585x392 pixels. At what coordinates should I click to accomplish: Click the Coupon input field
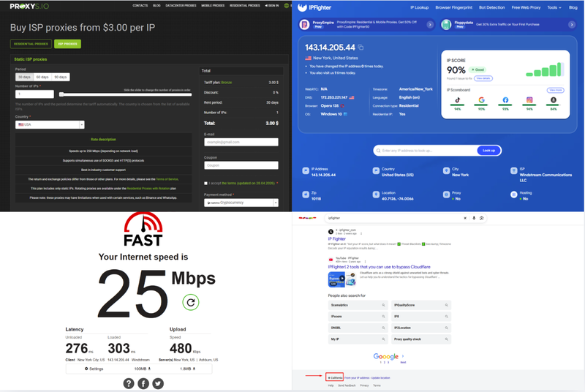coord(241,165)
